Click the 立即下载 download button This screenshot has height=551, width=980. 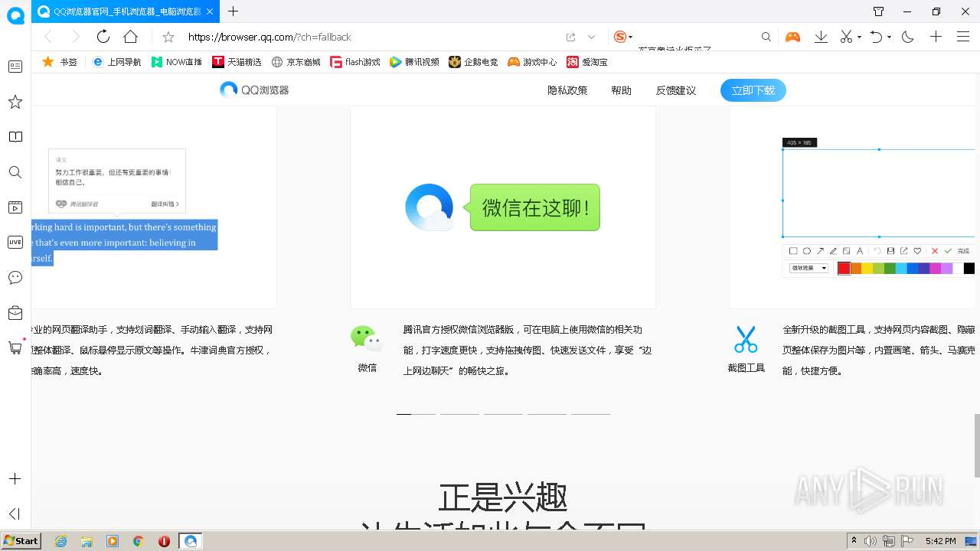coord(753,90)
